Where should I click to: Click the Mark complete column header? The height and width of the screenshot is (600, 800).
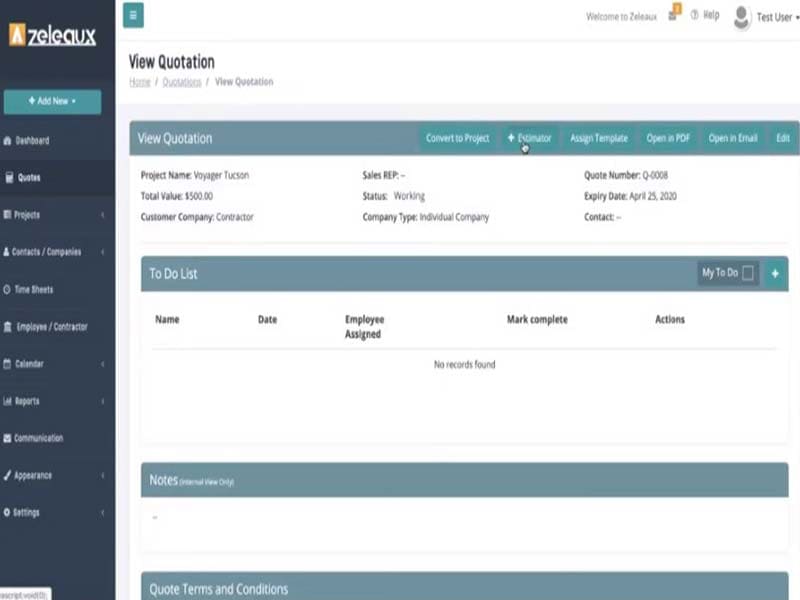(537, 320)
